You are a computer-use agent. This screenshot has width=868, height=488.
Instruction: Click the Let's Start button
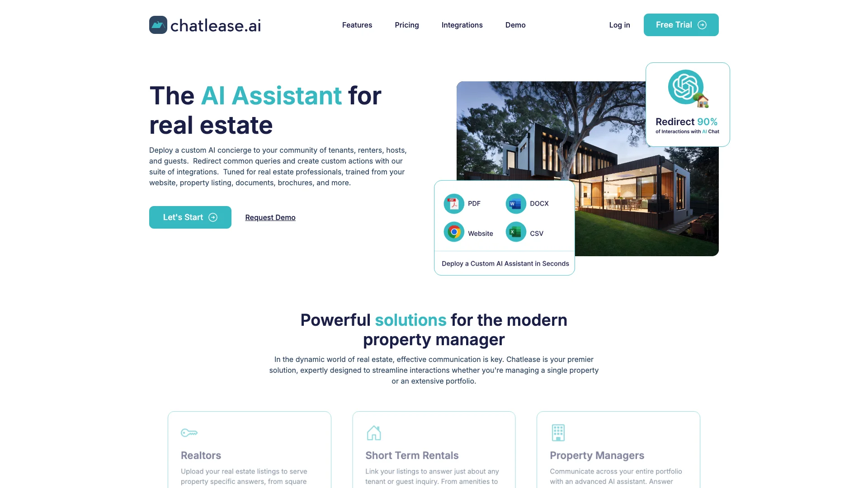click(190, 217)
